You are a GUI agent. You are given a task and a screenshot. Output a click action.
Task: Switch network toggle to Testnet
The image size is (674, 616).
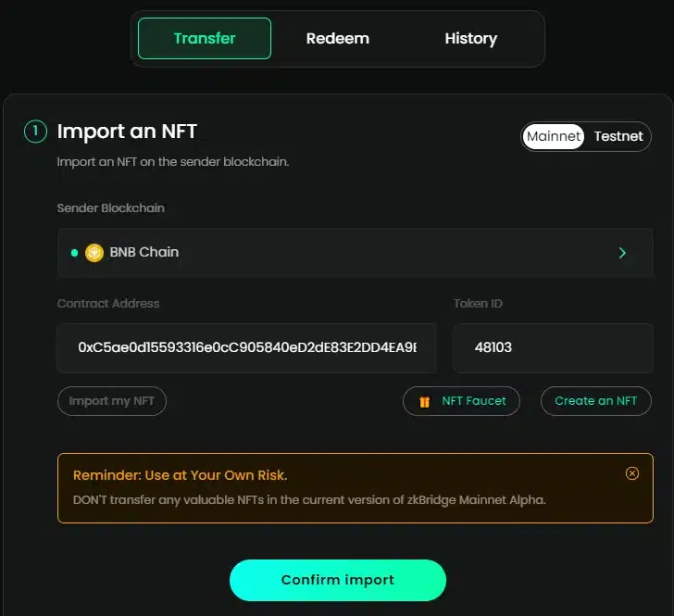pos(618,136)
